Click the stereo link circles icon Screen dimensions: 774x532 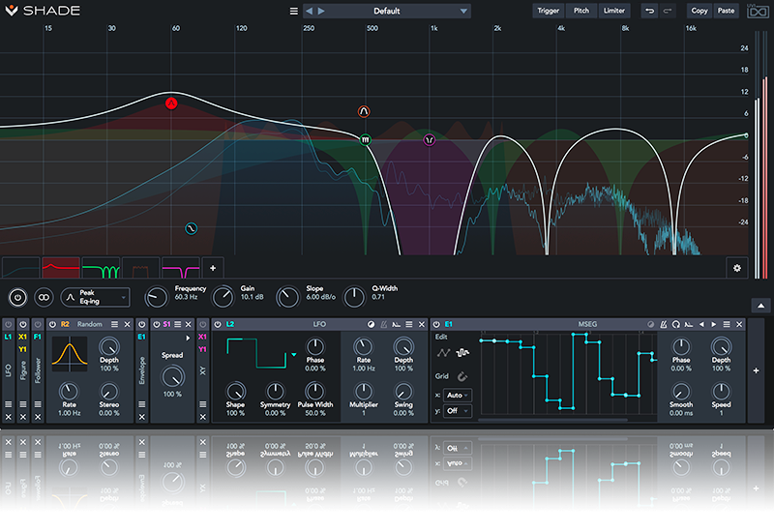click(x=43, y=298)
